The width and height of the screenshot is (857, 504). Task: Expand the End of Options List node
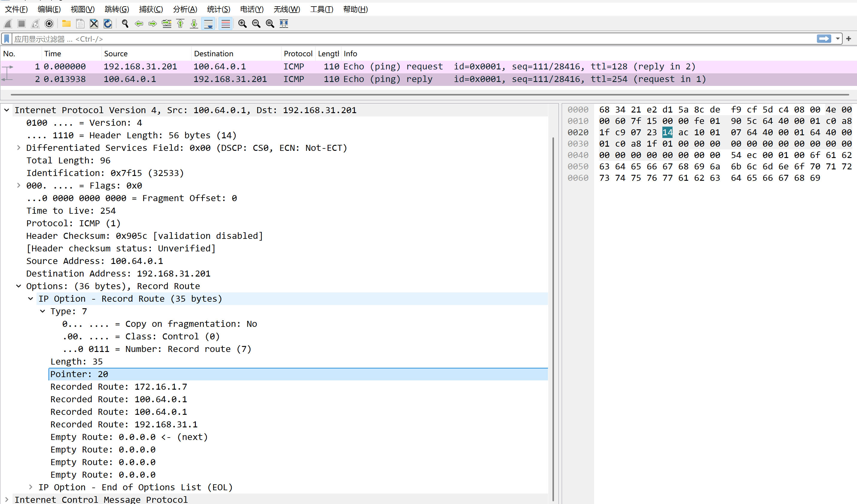[x=31, y=487]
